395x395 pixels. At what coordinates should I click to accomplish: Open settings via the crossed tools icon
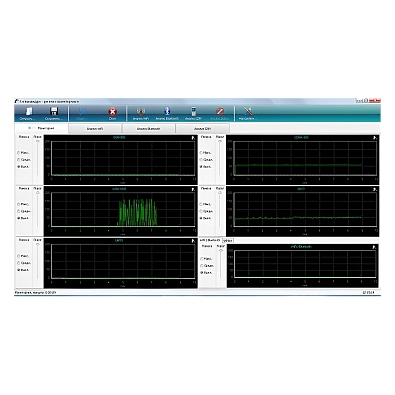[248, 111]
